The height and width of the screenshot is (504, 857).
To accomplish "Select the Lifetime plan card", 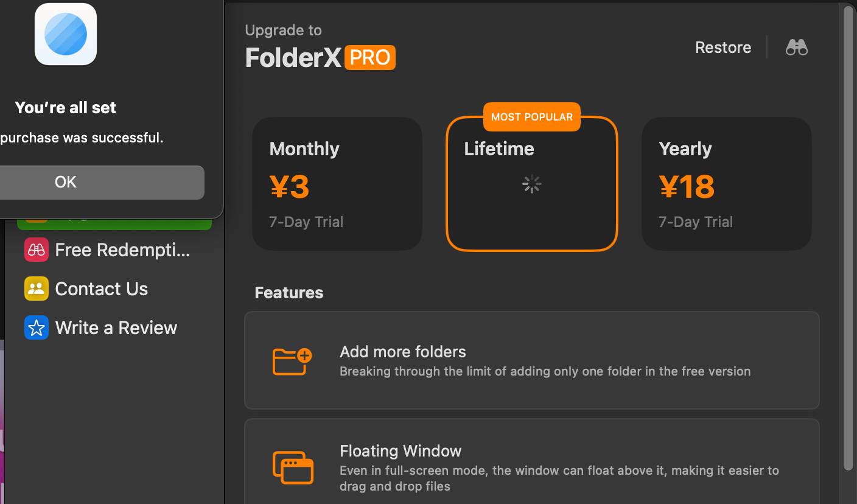I will point(532,183).
